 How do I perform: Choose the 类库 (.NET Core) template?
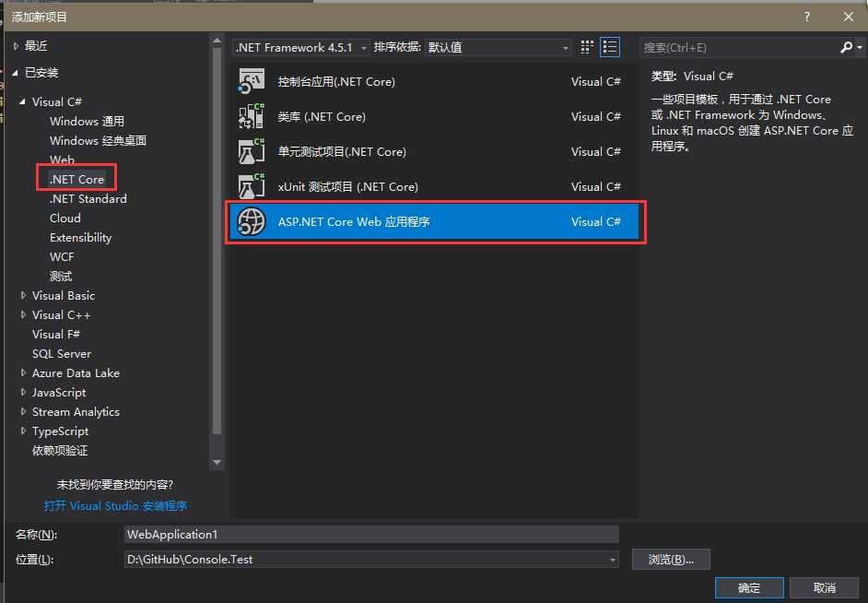pos(432,116)
